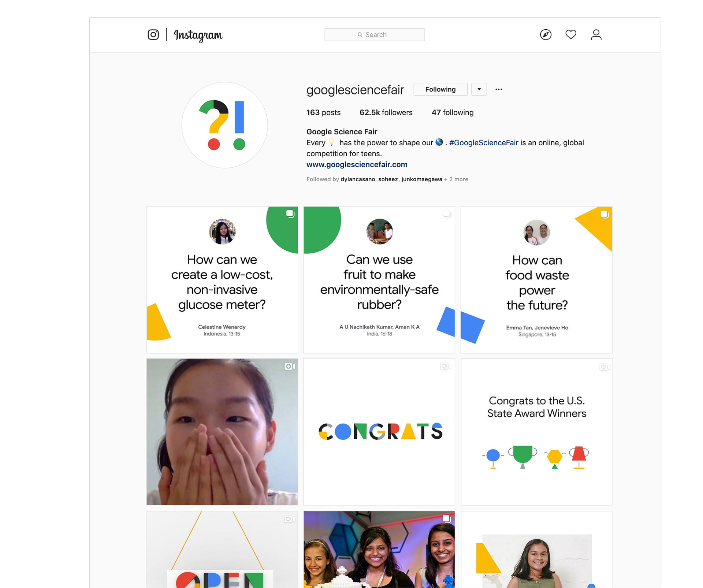Click the 'Google Science Fair' display name
Viewport: 703px width, 588px height.
(342, 132)
